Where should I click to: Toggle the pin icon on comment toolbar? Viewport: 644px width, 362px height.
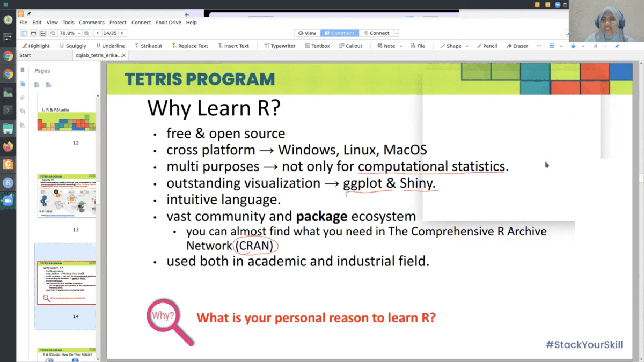click(617, 46)
